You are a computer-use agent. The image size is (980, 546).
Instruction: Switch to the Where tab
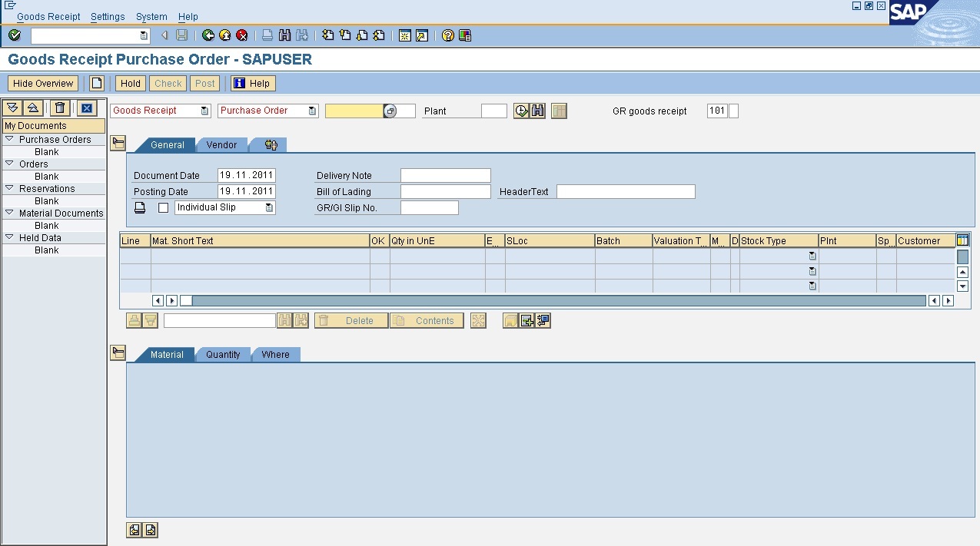point(275,354)
